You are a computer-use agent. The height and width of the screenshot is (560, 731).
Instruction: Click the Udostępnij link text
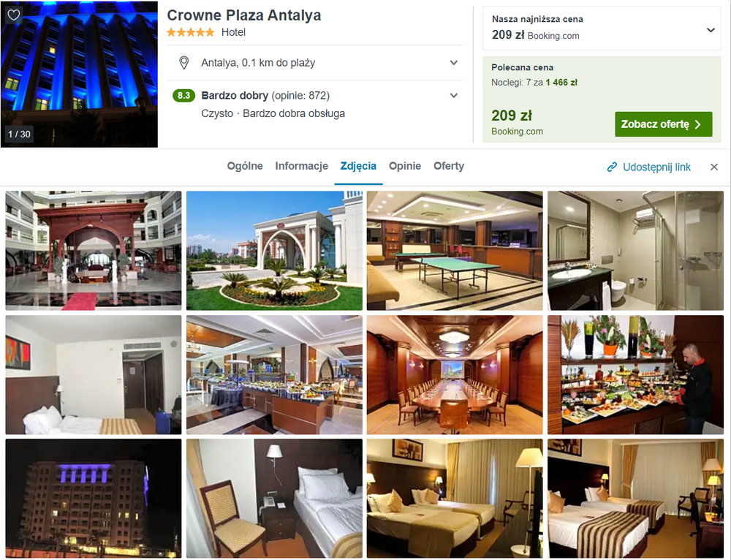click(656, 167)
